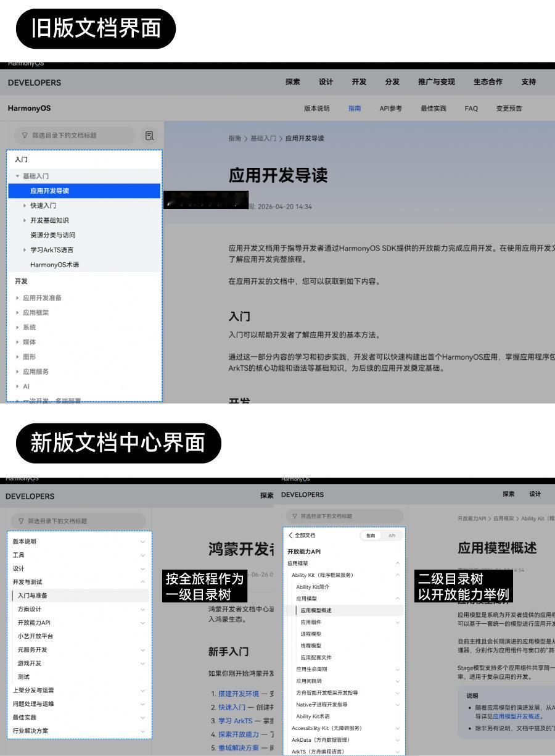Expand the 图形 triangle in old docs tree

coord(17,357)
